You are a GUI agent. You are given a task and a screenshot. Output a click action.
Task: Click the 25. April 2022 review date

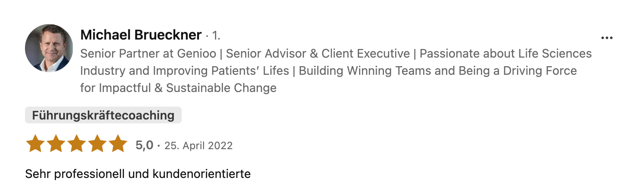(198, 146)
